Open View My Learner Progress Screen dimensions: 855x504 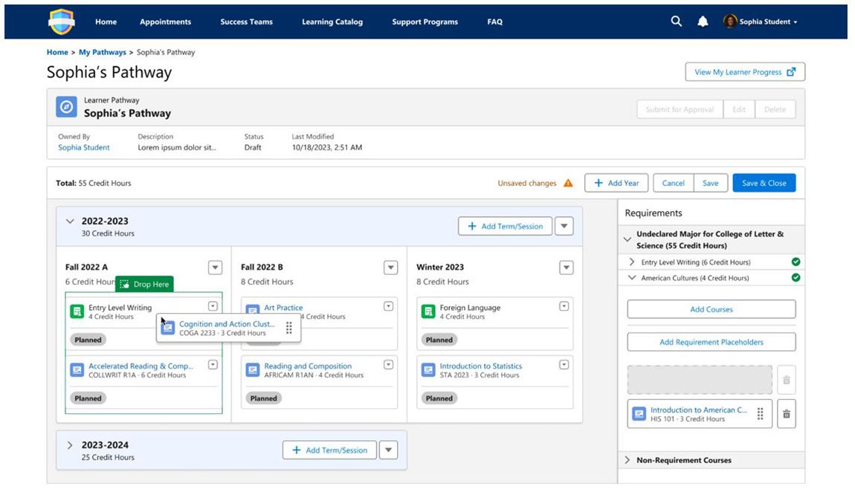(744, 71)
